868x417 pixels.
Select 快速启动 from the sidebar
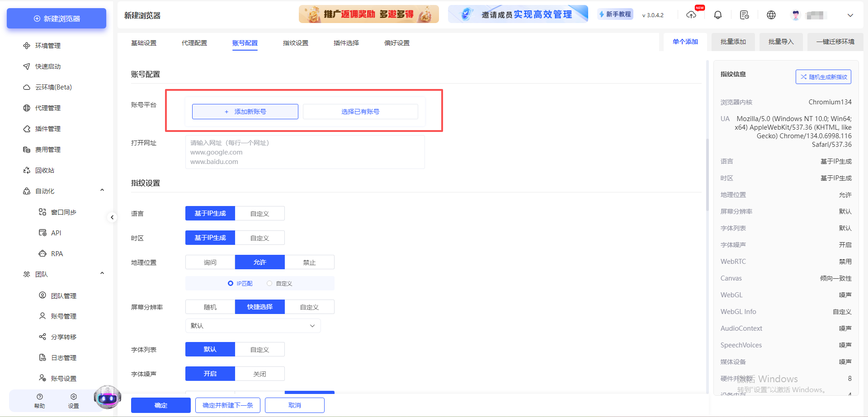click(x=47, y=66)
